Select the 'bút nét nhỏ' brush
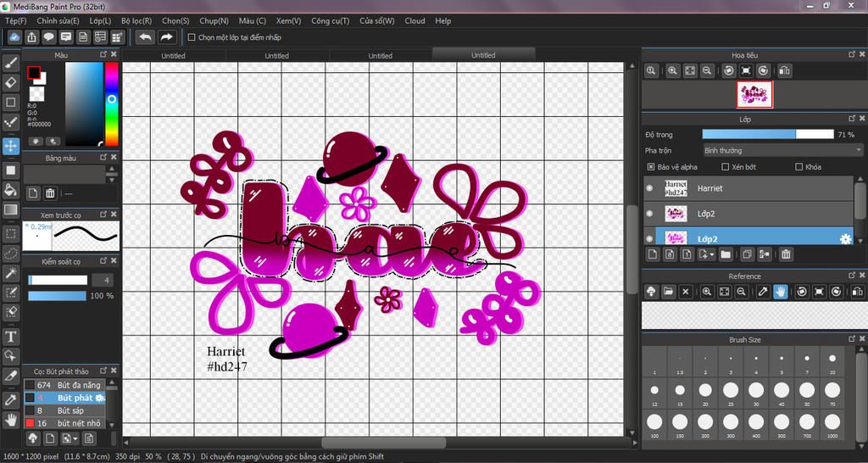 pos(64,423)
